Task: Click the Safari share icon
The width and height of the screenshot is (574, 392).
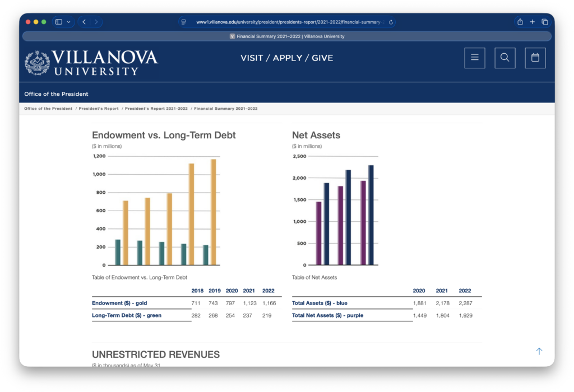Action: click(519, 22)
